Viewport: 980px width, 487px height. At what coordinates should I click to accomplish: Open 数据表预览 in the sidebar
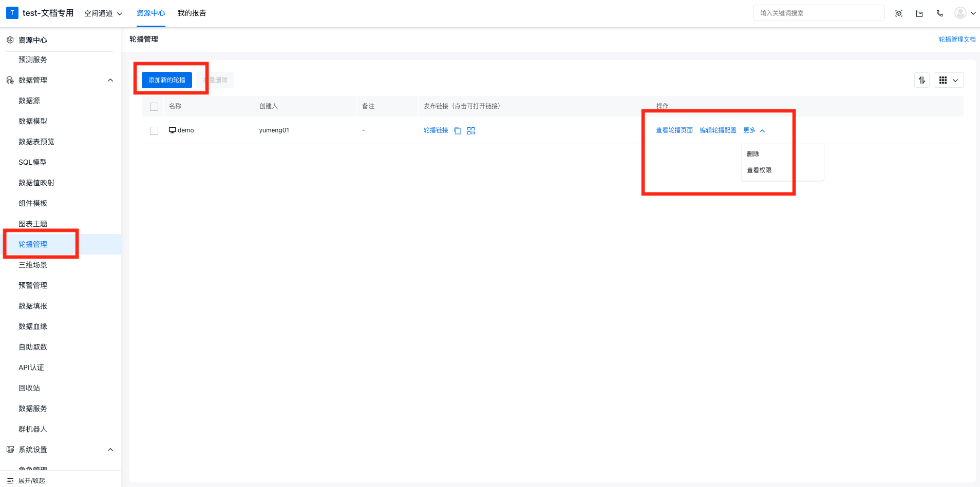coord(36,142)
